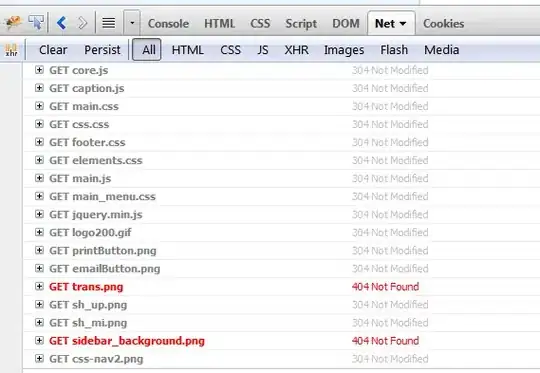Expand the GET emailButton.png request
Screen dimensions: 540x373
point(40,268)
